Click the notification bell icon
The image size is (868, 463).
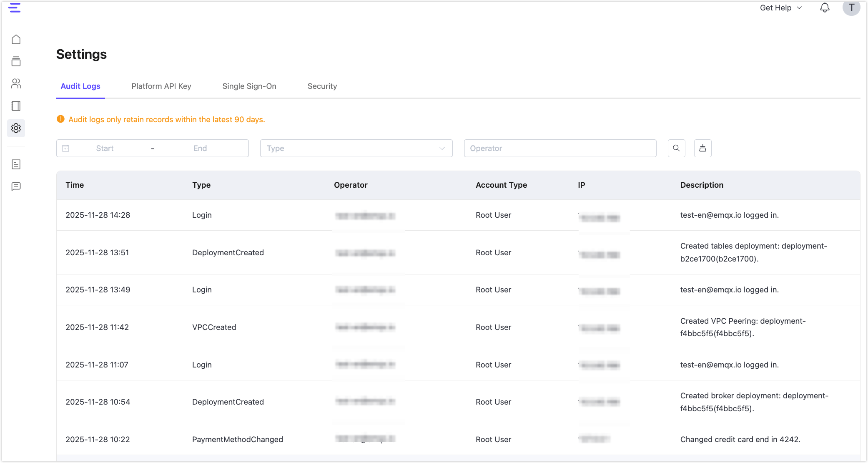click(x=825, y=8)
